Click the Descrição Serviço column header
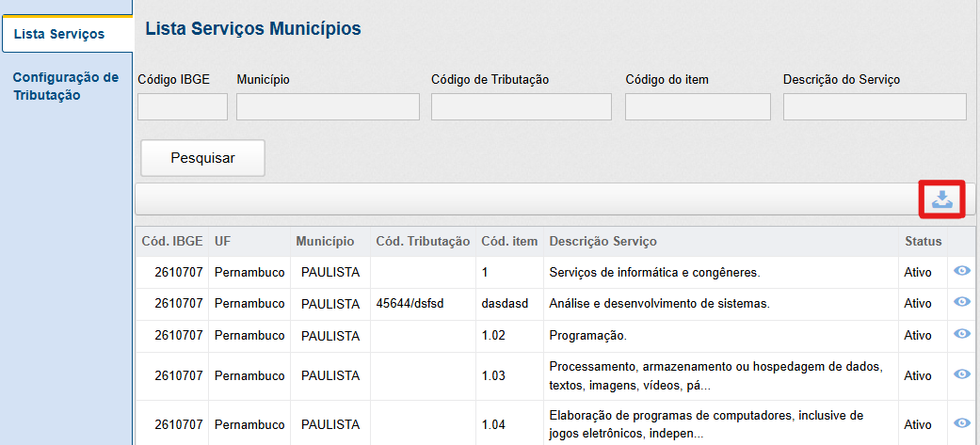Image resolution: width=980 pixels, height=445 pixels. pos(602,242)
